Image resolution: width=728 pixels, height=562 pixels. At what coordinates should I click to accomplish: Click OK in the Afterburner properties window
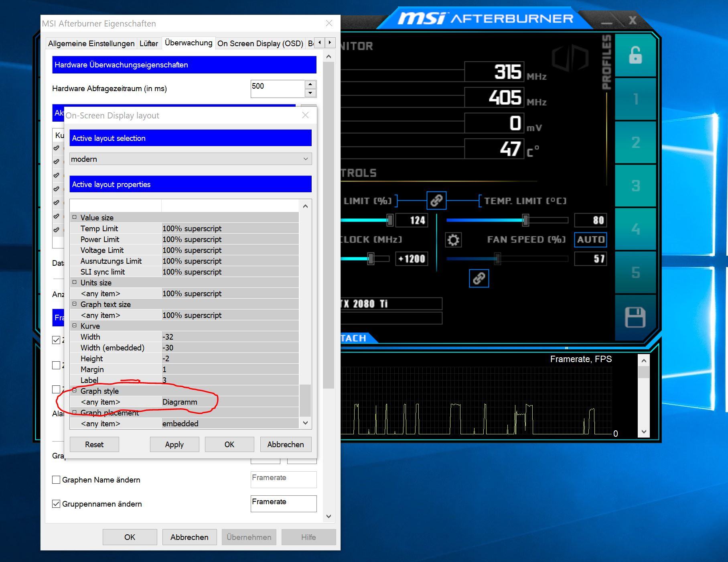coord(130,537)
